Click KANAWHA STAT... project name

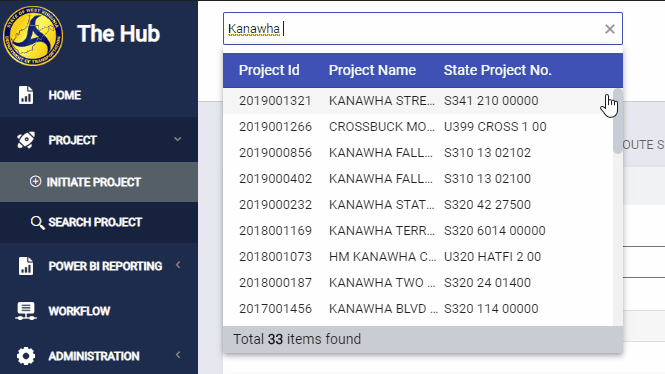pyautogui.click(x=382, y=205)
